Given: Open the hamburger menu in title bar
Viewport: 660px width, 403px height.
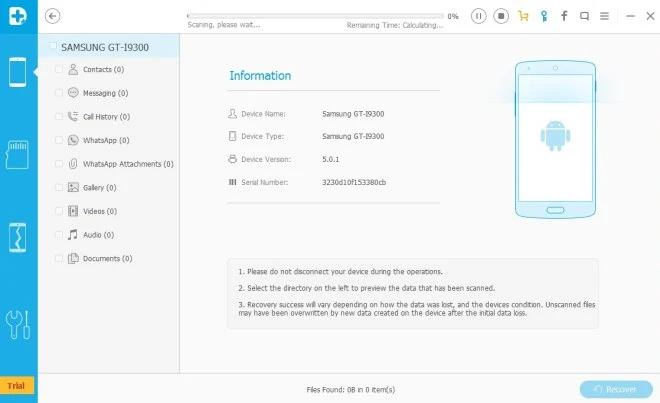Looking at the screenshot, I should click(605, 16).
